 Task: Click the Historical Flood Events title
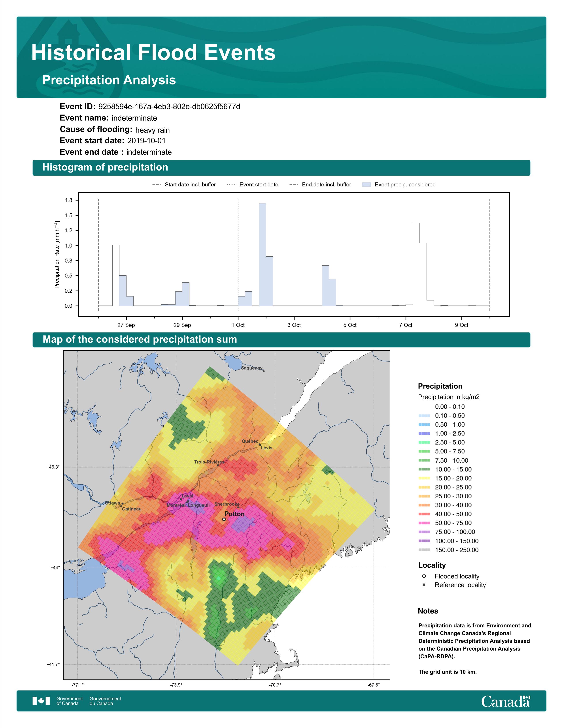click(153, 53)
